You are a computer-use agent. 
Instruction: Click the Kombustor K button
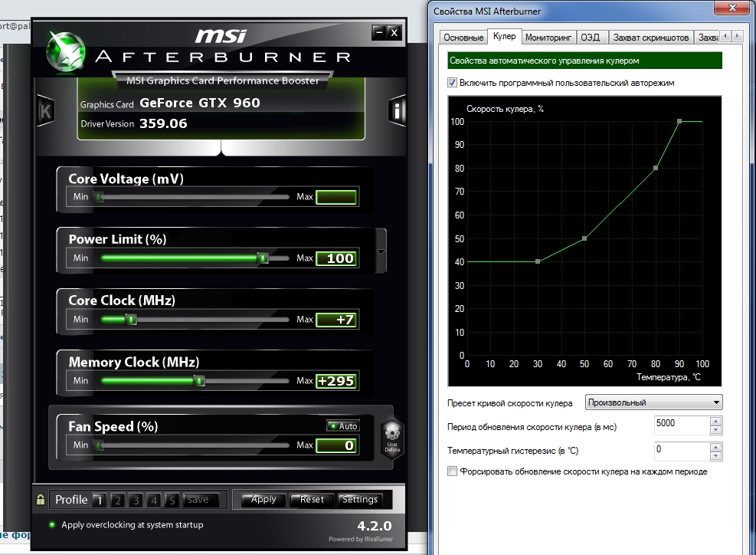pyautogui.click(x=45, y=111)
